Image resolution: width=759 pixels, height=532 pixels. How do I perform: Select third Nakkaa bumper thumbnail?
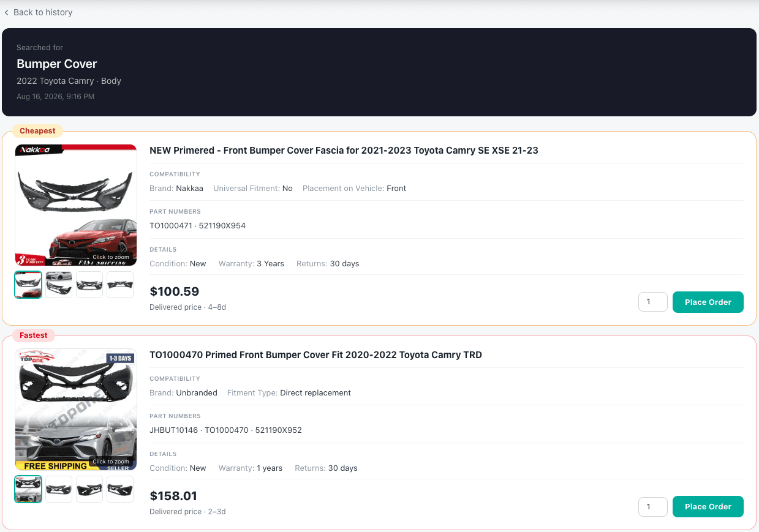tap(89, 285)
